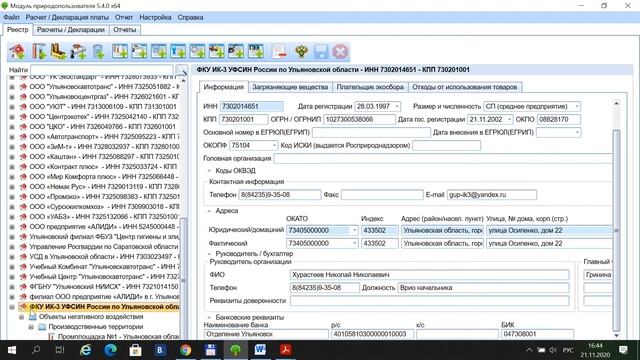Select ООО «Немак Рус» in the tree
The width and height of the screenshot is (640, 360).
pos(104,187)
